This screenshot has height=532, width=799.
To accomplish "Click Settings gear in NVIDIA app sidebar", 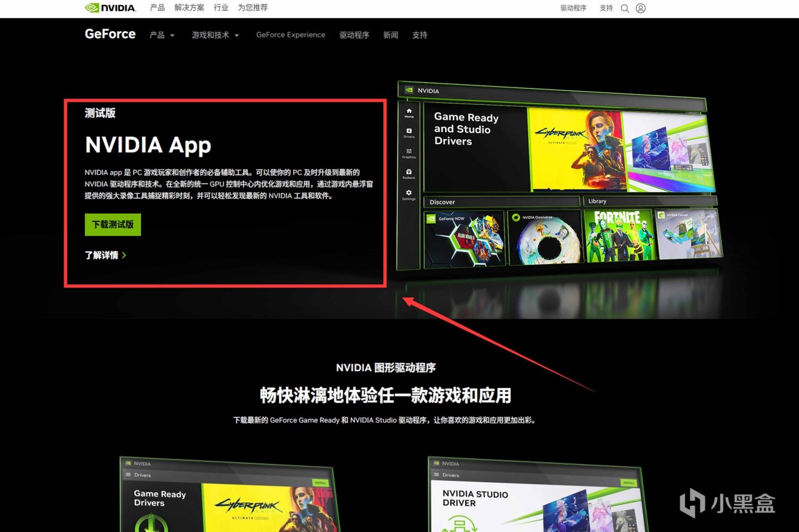I will click(x=409, y=195).
